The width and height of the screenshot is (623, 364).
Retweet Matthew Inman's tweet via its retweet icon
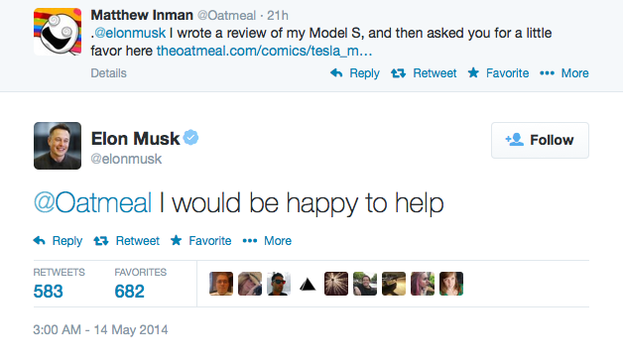point(398,73)
